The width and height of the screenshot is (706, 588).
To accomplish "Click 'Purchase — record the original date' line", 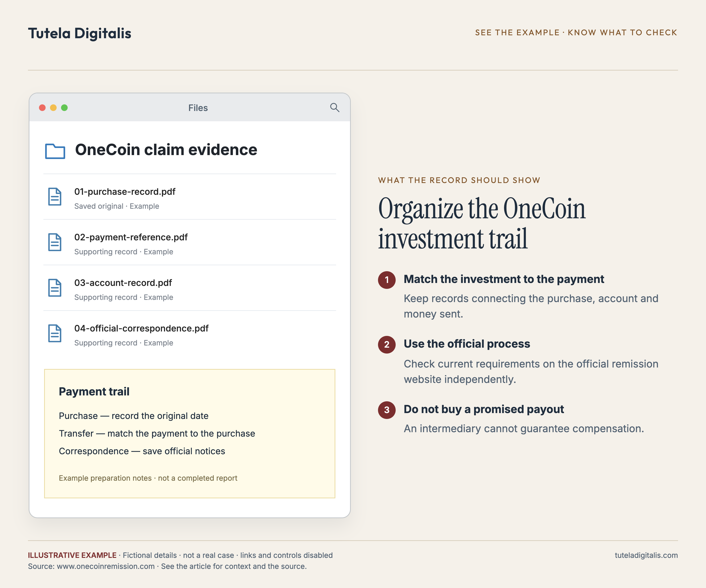I will pyautogui.click(x=133, y=416).
